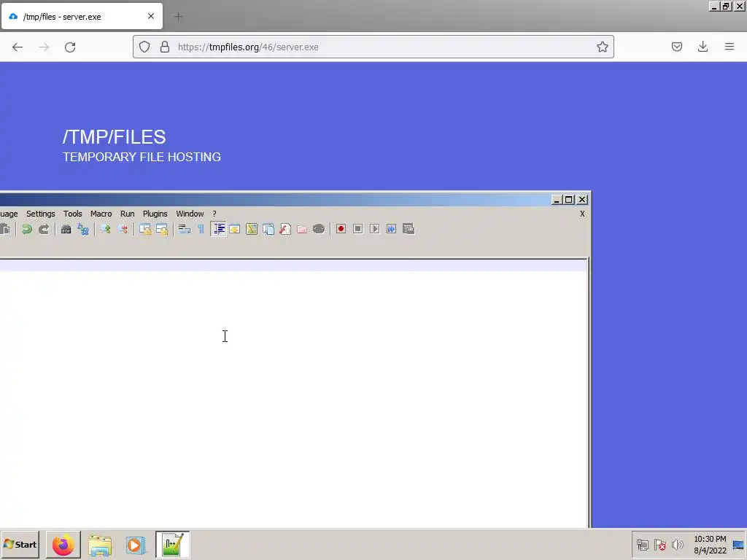Go back in Firefox
Image resolution: width=747 pixels, height=560 pixels.
tap(18, 47)
